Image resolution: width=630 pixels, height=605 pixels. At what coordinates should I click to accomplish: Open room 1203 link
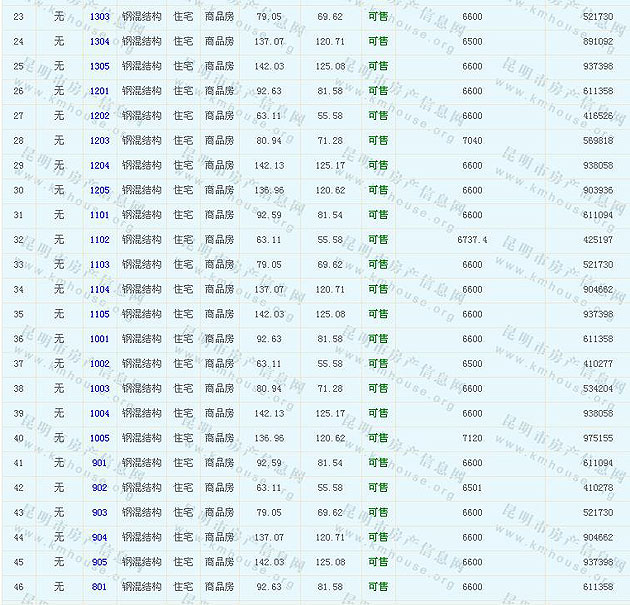[99, 141]
